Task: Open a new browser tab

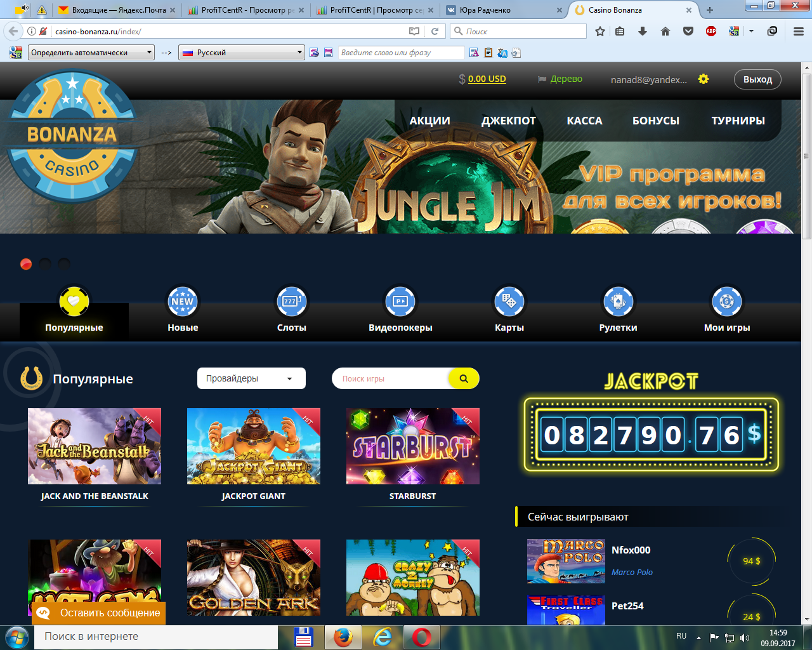Action: coord(710,10)
